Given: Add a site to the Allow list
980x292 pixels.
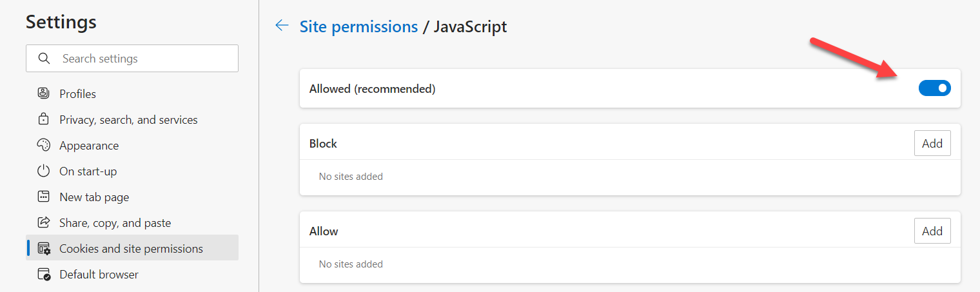Looking at the screenshot, I should coord(932,231).
